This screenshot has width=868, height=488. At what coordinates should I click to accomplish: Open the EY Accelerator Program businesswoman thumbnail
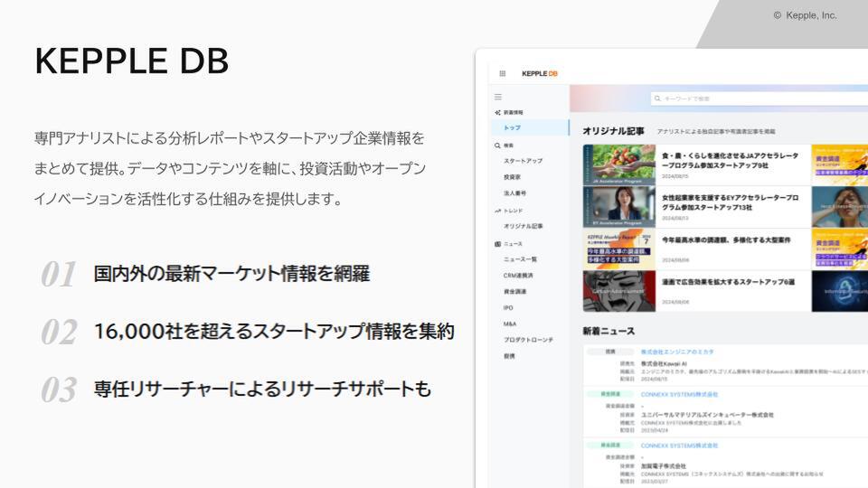coord(618,207)
